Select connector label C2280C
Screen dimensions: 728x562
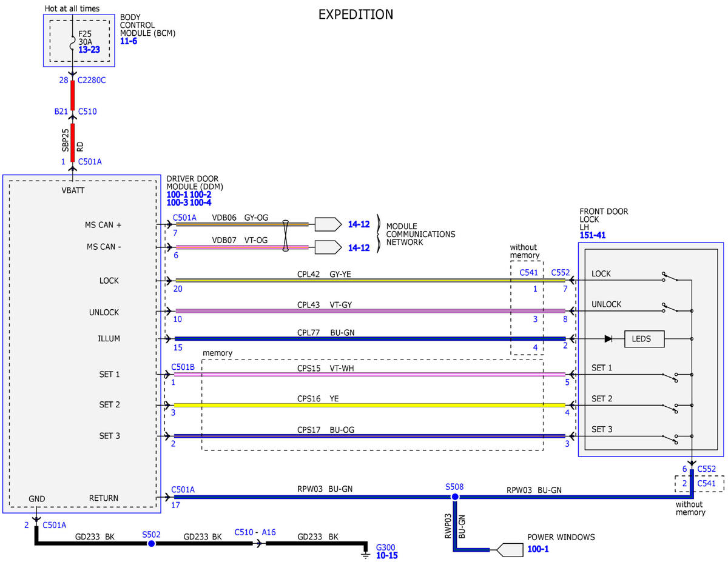coord(92,80)
